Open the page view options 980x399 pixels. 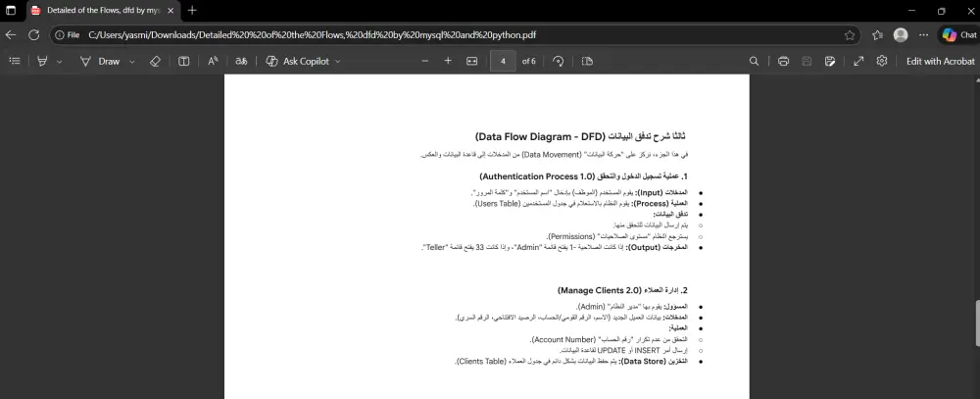click(587, 62)
